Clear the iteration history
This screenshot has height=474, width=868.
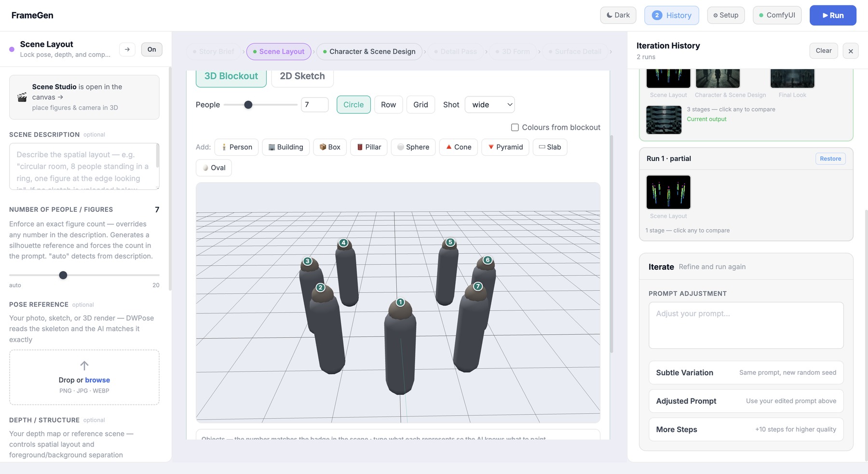pyautogui.click(x=824, y=51)
